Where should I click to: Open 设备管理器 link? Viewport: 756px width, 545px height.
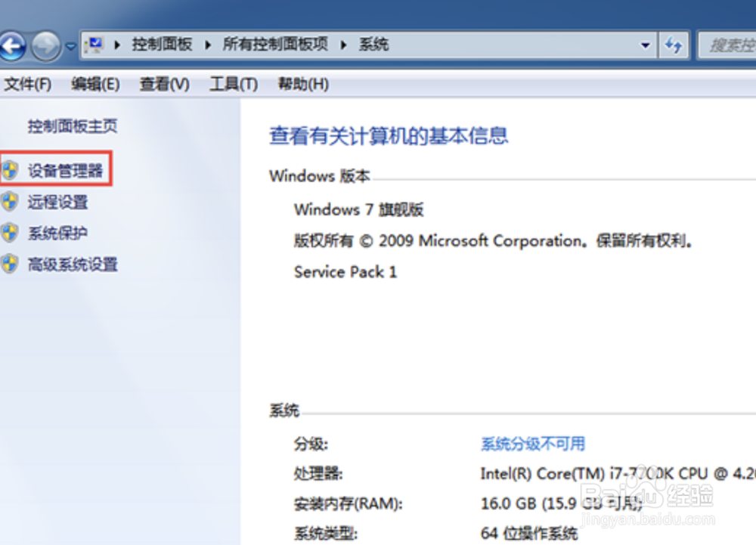click(x=65, y=170)
